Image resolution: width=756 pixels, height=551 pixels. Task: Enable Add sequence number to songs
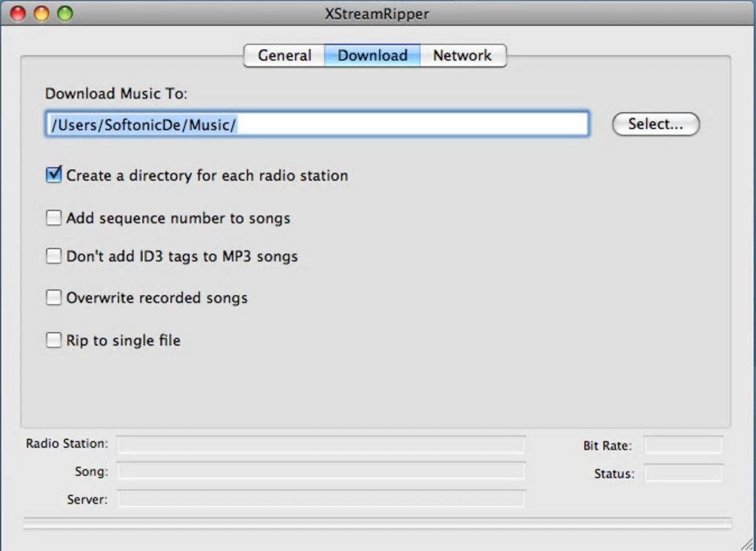(x=53, y=218)
